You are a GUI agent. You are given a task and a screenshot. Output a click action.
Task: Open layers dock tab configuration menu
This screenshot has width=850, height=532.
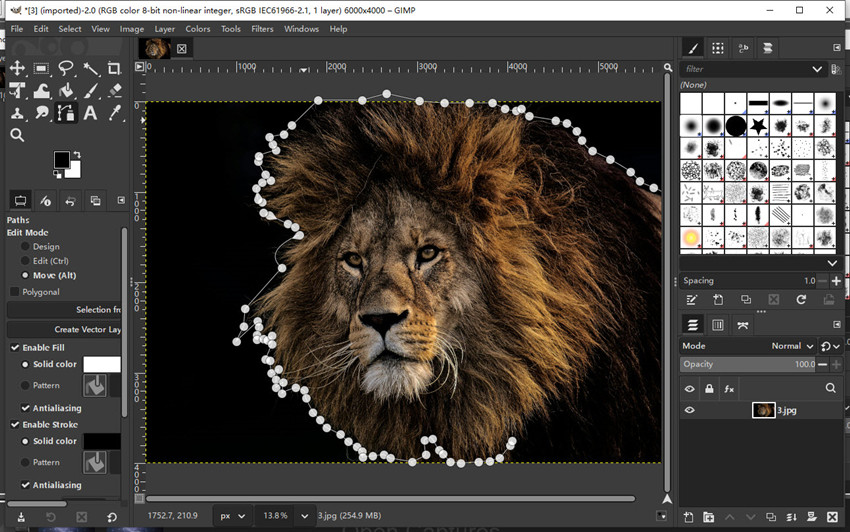(x=836, y=324)
